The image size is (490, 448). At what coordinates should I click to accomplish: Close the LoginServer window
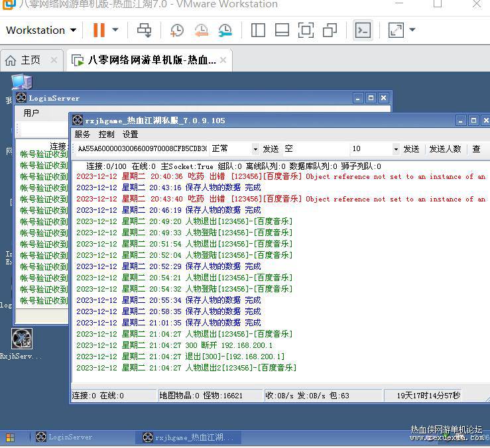click(x=383, y=98)
